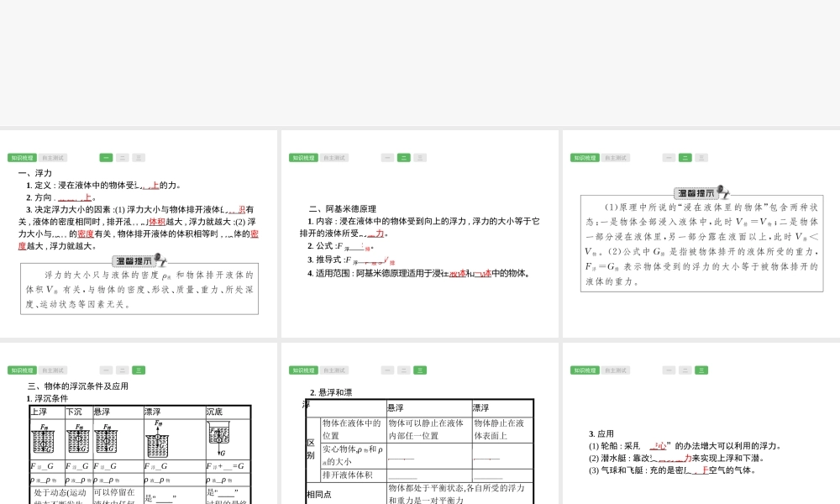Click the 温馨提示 magnifier icon on 浮力 slide

[x=160, y=260]
